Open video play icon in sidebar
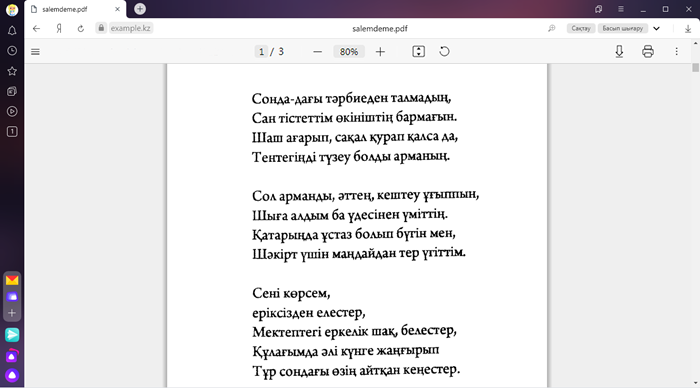Image resolution: width=700 pixels, height=388 pixels. point(12,111)
